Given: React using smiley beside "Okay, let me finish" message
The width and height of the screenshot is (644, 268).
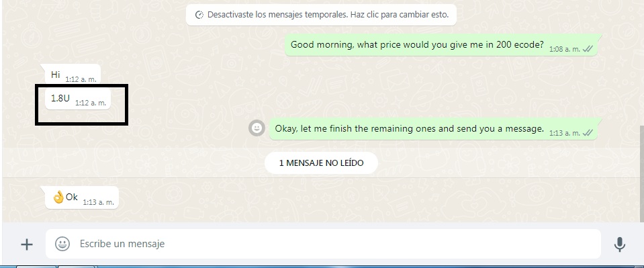Looking at the screenshot, I should pos(257,128).
